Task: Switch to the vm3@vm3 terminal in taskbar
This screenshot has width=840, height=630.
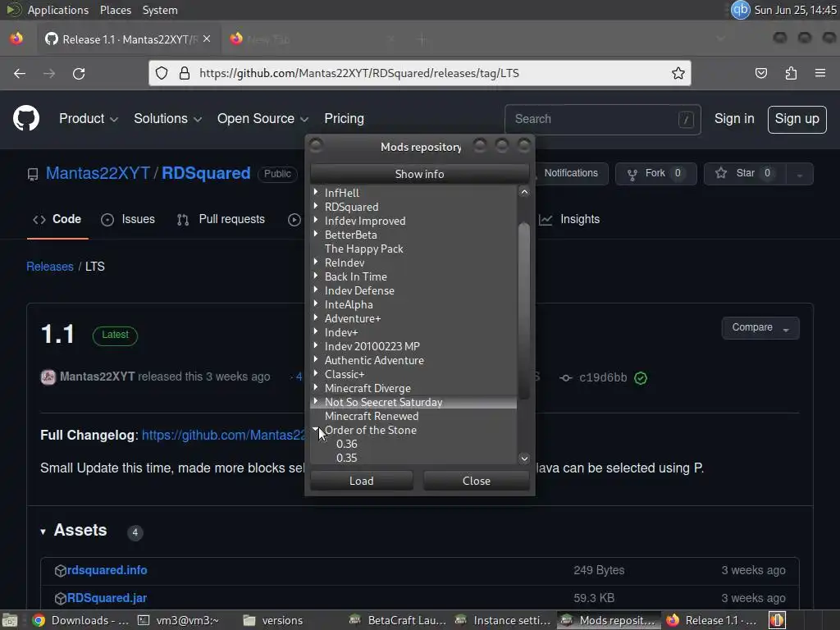Action: tap(178, 620)
